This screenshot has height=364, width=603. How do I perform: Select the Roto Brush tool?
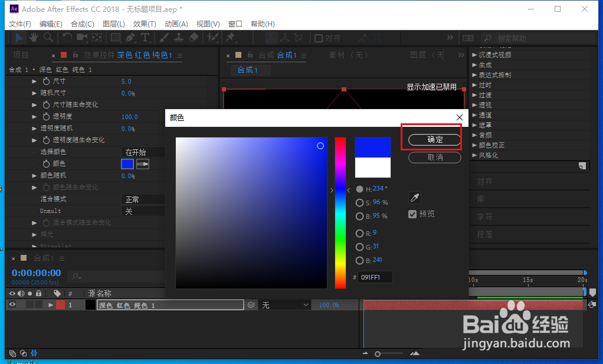212,38
